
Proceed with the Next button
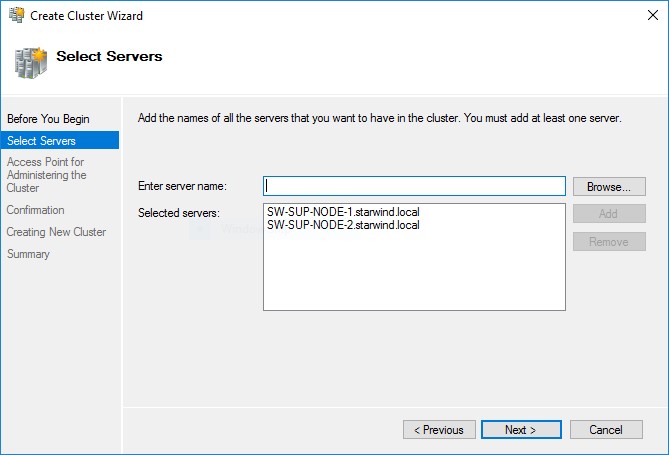(x=519, y=430)
